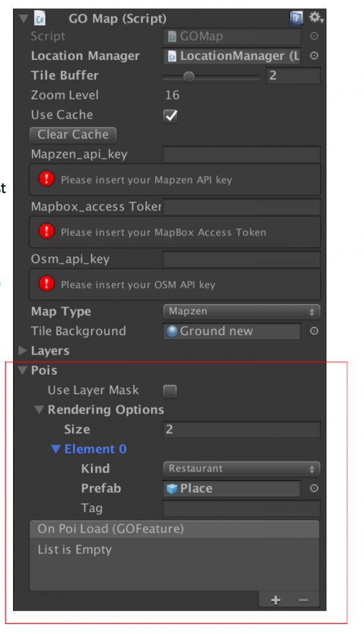Open the Kind dropdown showing Restaurant

pyautogui.click(x=241, y=469)
